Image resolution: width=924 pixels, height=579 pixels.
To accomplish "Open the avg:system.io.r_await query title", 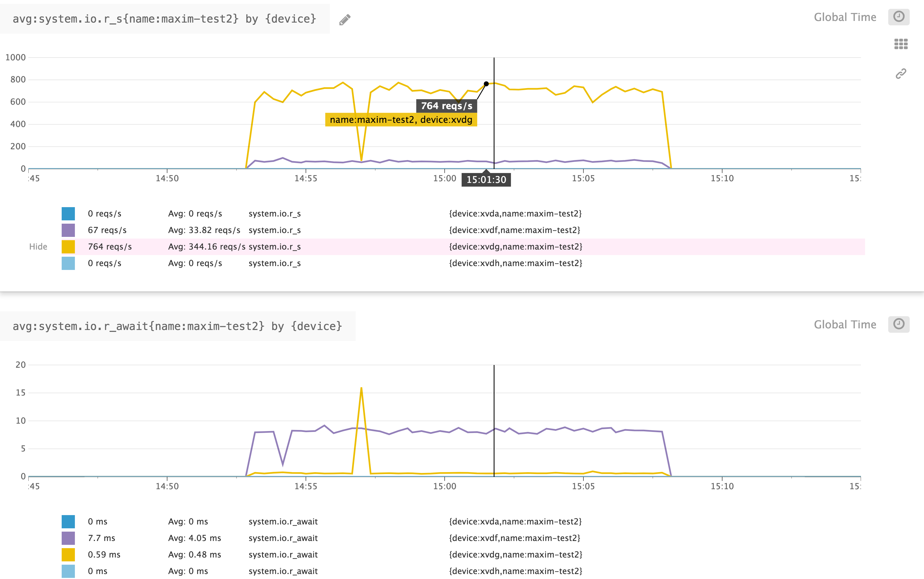I will click(177, 326).
